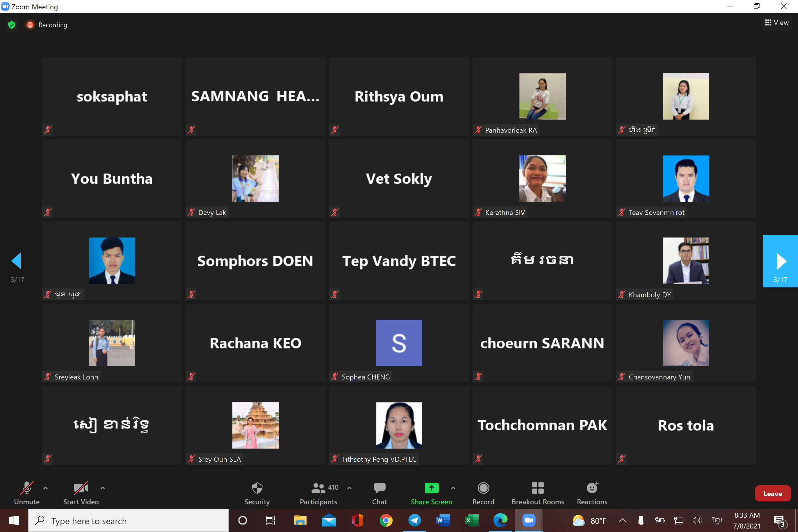Expand video options arrow beside Start Video
The height and width of the screenshot is (532, 798).
click(102, 488)
